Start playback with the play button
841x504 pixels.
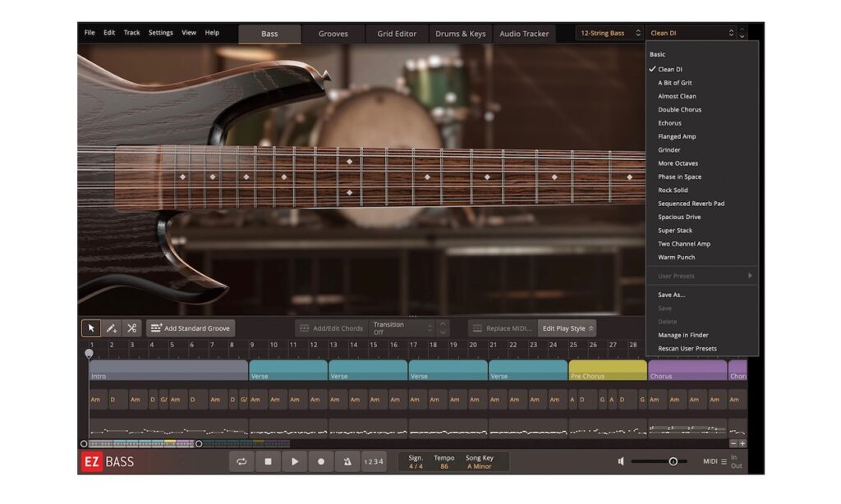(x=295, y=461)
